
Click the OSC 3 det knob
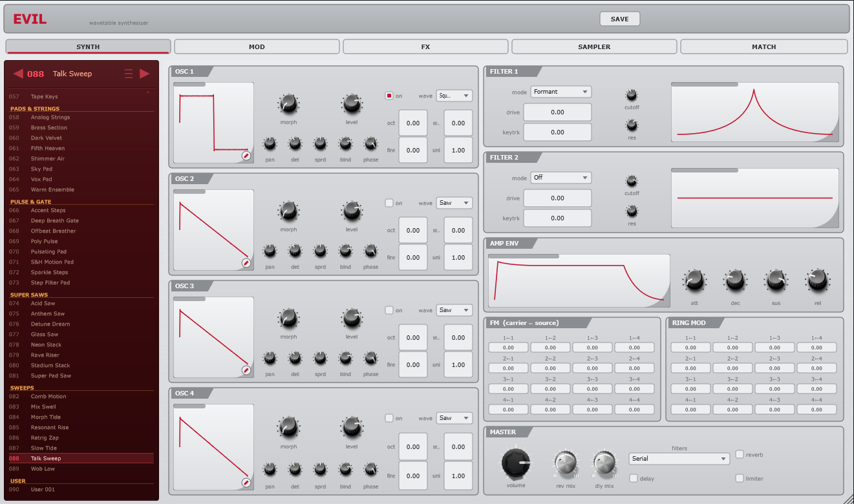pos(295,357)
